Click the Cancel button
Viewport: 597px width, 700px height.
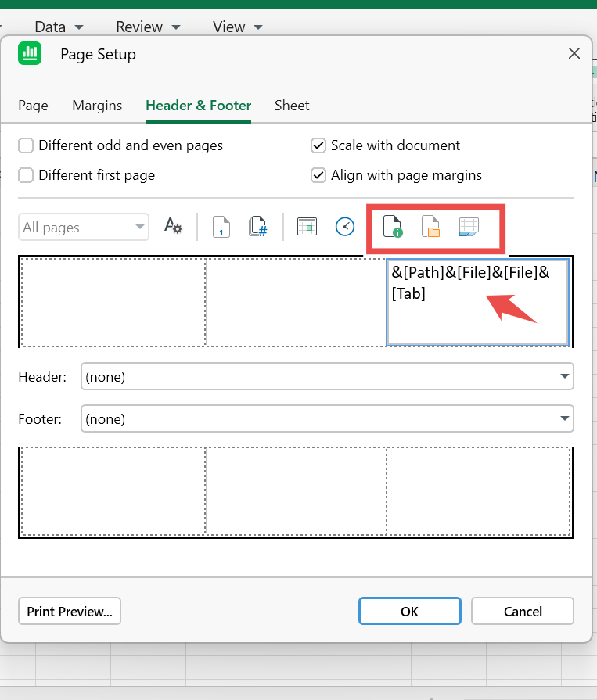click(x=523, y=611)
